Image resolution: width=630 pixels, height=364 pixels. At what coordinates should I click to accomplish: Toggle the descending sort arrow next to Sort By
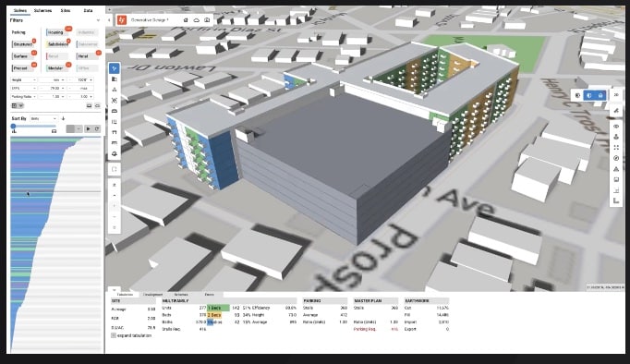pyautogui.click(x=63, y=118)
